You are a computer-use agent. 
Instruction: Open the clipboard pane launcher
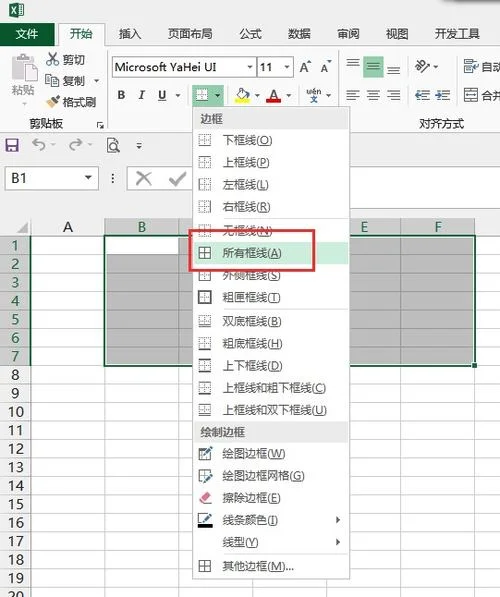point(100,124)
